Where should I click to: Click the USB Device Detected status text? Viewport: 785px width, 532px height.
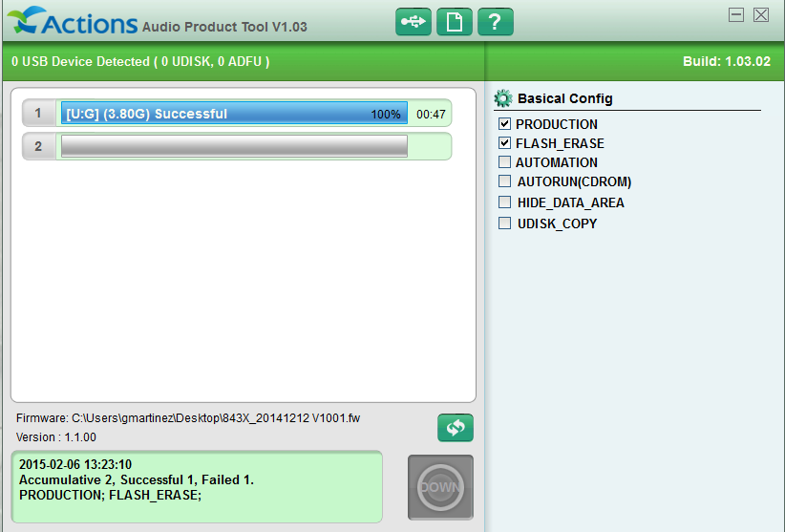click(140, 61)
